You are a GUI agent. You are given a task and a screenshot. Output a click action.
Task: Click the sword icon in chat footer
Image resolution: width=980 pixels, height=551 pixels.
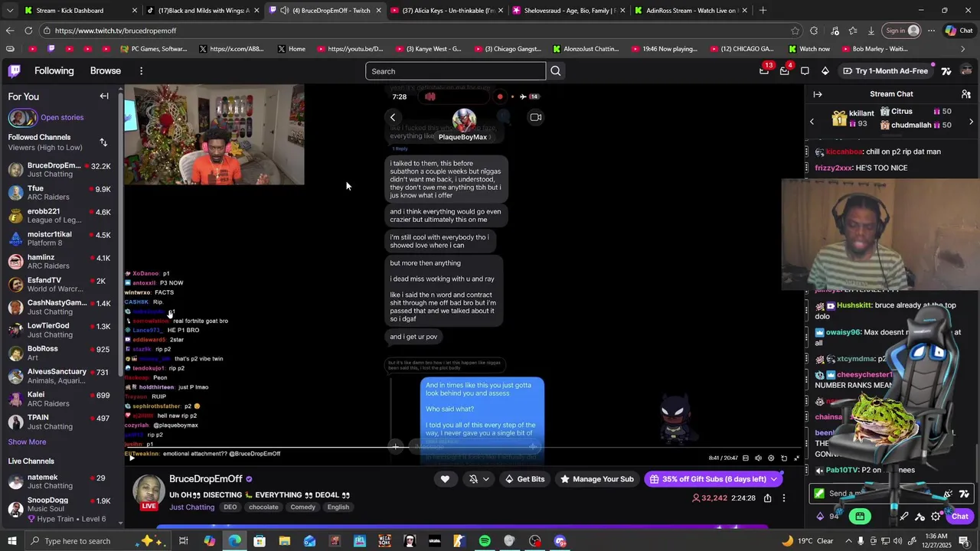[x=904, y=517]
